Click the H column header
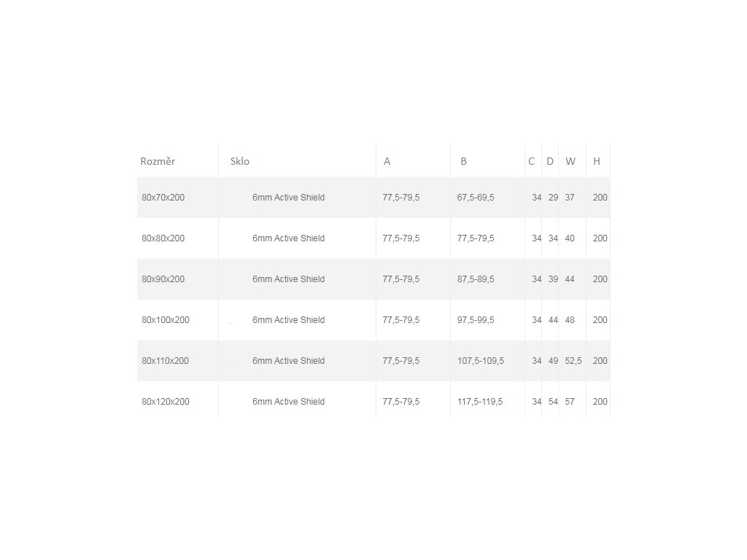Viewport: 747px width, 560px height. click(x=596, y=161)
